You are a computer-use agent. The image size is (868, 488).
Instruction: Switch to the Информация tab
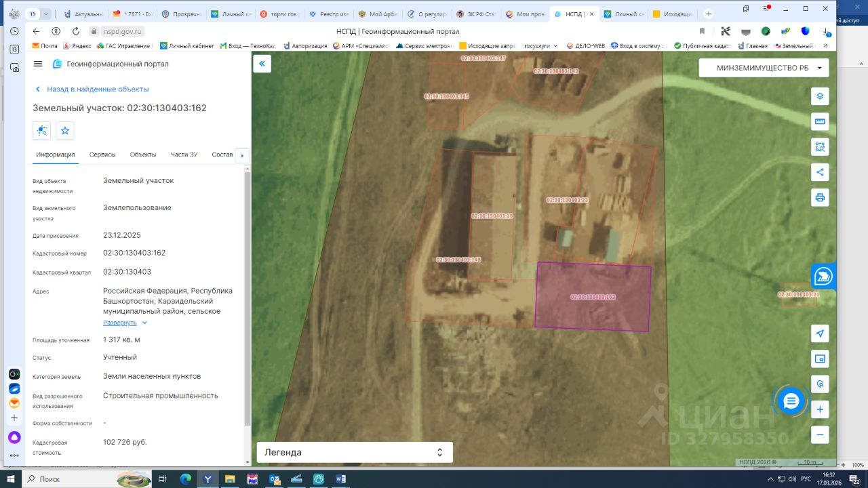[56, 155]
